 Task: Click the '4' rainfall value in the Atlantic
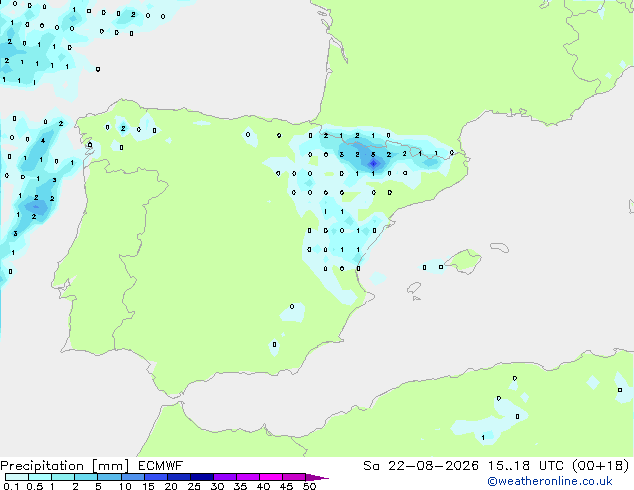(x=43, y=141)
